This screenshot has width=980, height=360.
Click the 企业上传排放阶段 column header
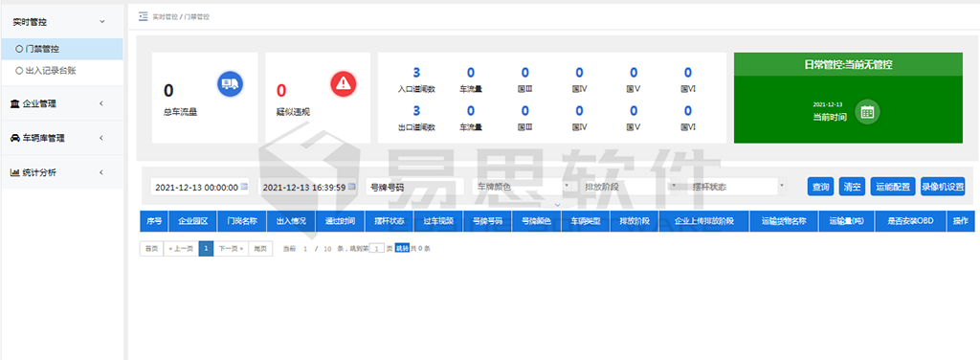[x=703, y=221]
